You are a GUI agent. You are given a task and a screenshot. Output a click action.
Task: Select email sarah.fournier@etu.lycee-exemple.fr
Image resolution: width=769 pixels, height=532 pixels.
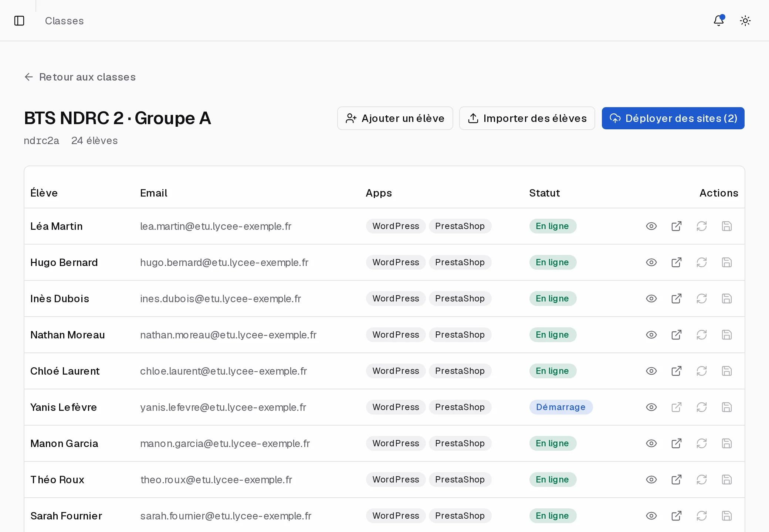click(226, 516)
